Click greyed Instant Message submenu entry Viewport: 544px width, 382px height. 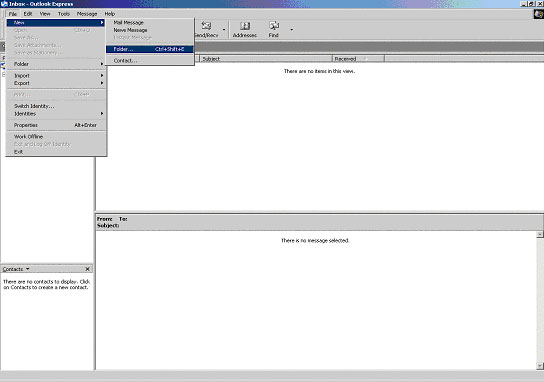pyautogui.click(x=150, y=37)
